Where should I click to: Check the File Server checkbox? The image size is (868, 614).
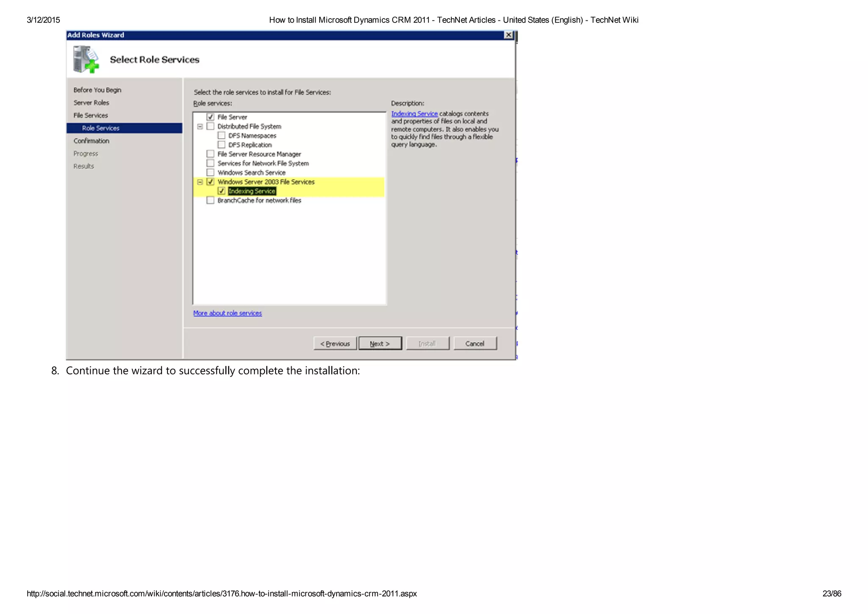(210, 117)
